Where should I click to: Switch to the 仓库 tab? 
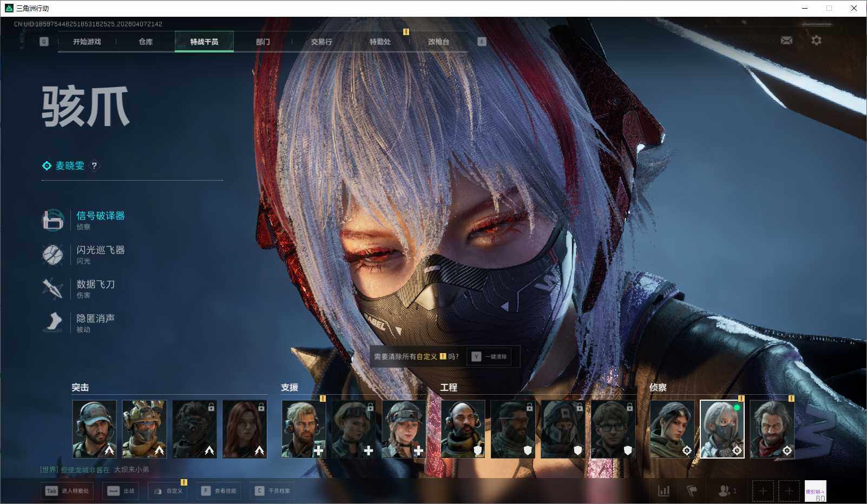[x=146, y=42]
